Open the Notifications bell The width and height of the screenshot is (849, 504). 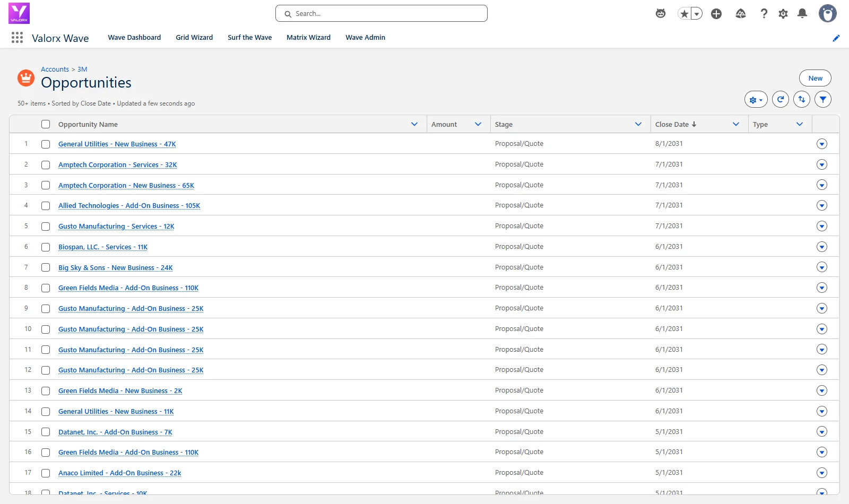point(802,14)
